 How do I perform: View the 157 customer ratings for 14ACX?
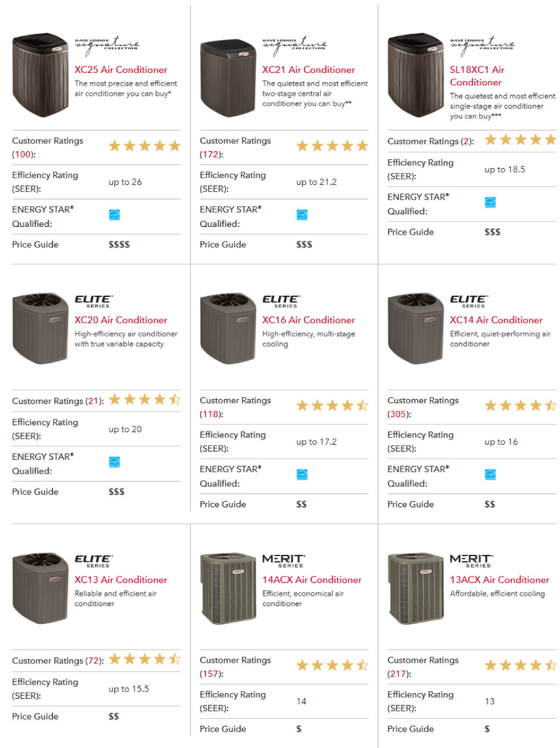[212, 674]
